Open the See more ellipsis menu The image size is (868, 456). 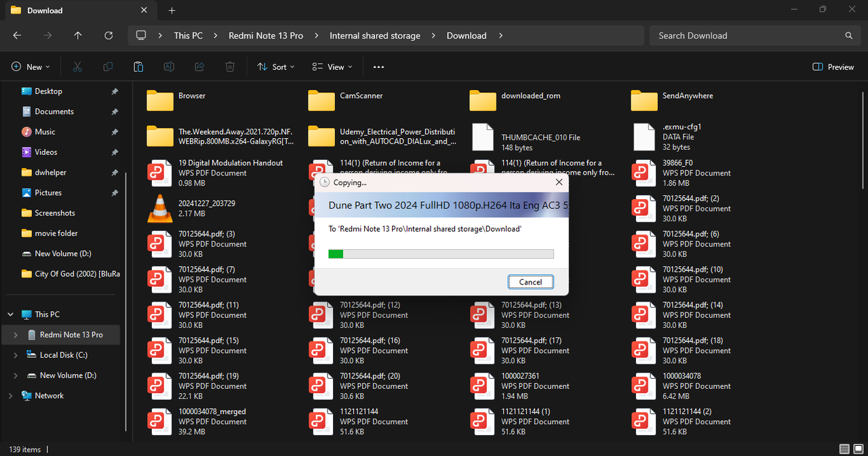[378, 67]
